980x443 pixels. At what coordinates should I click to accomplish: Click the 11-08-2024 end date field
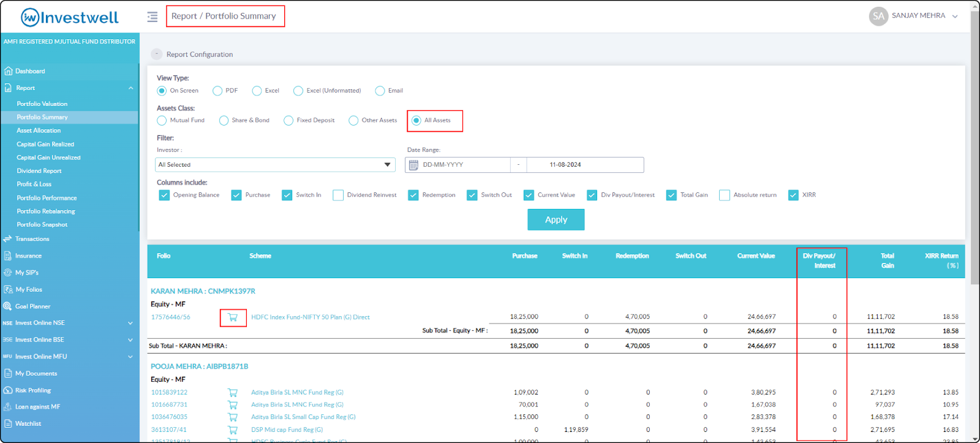[585, 165]
